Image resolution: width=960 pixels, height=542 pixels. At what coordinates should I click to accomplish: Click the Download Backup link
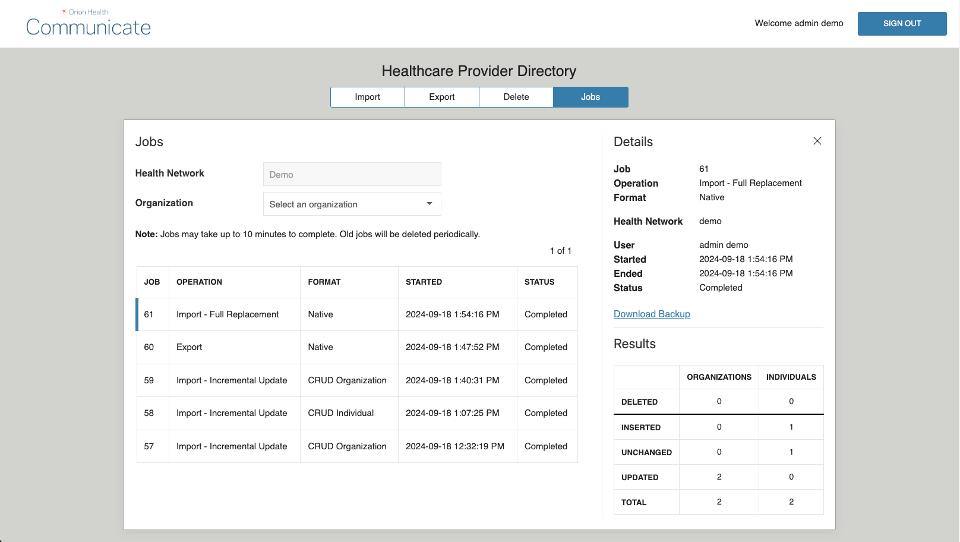(x=651, y=314)
